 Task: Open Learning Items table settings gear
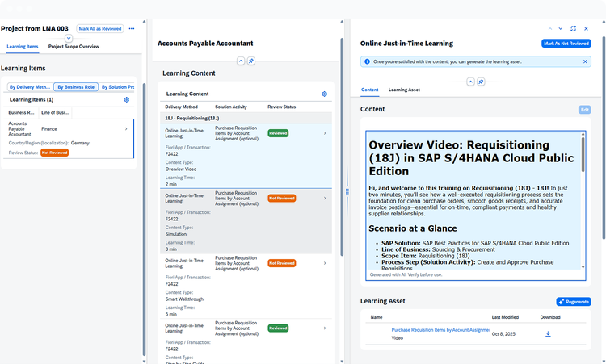[x=126, y=99]
